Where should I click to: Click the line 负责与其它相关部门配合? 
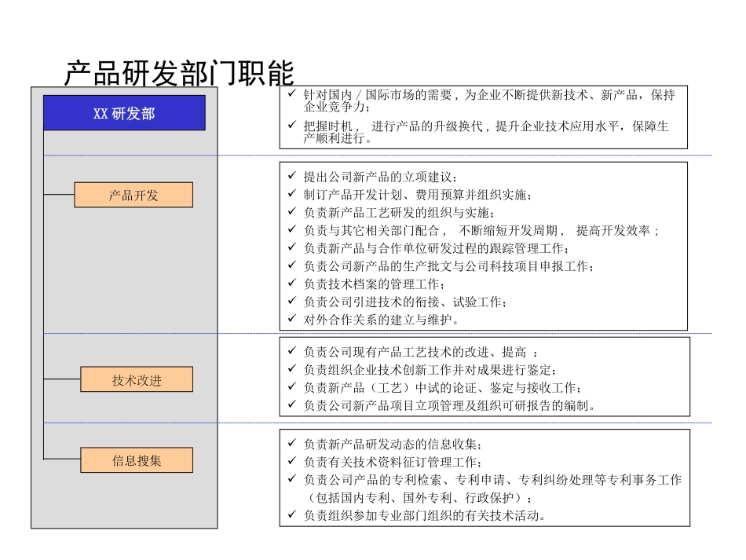click(x=481, y=230)
